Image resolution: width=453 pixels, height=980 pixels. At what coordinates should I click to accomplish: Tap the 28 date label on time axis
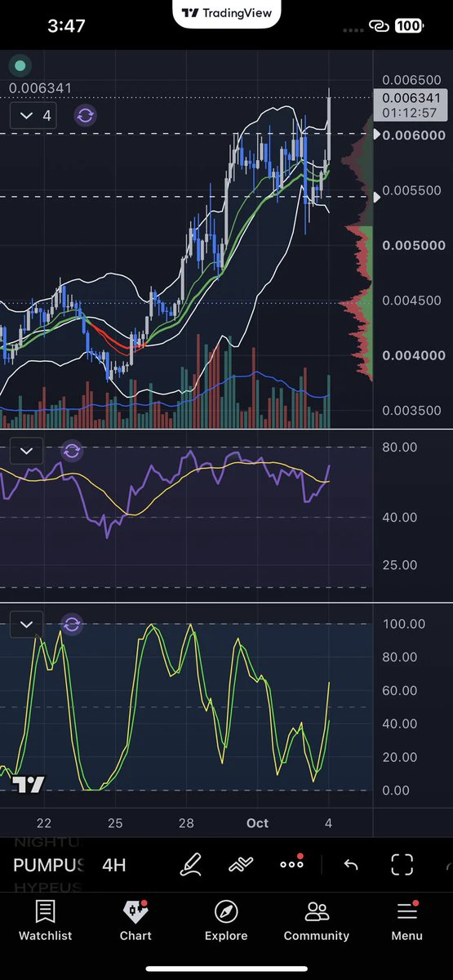point(186,823)
